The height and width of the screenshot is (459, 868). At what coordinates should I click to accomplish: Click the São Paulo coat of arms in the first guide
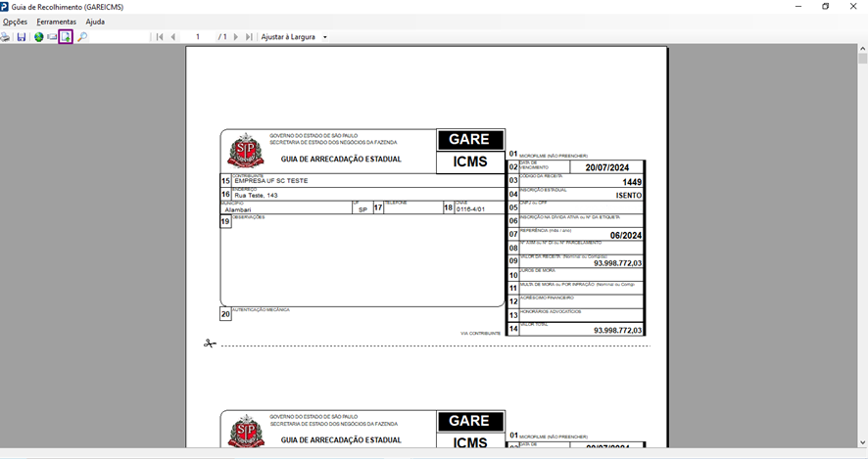pyautogui.click(x=245, y=151)
